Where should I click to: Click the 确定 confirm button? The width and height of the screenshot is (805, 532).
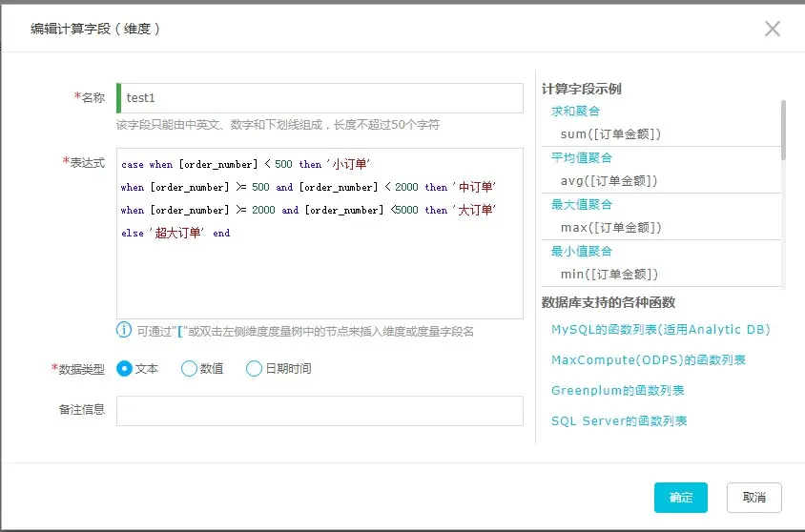point(681,497)
